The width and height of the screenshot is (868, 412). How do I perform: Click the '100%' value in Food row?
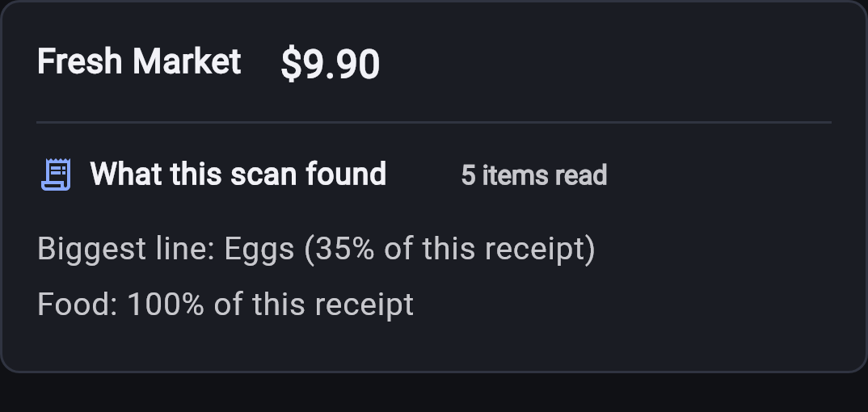(x=166, y=305)
